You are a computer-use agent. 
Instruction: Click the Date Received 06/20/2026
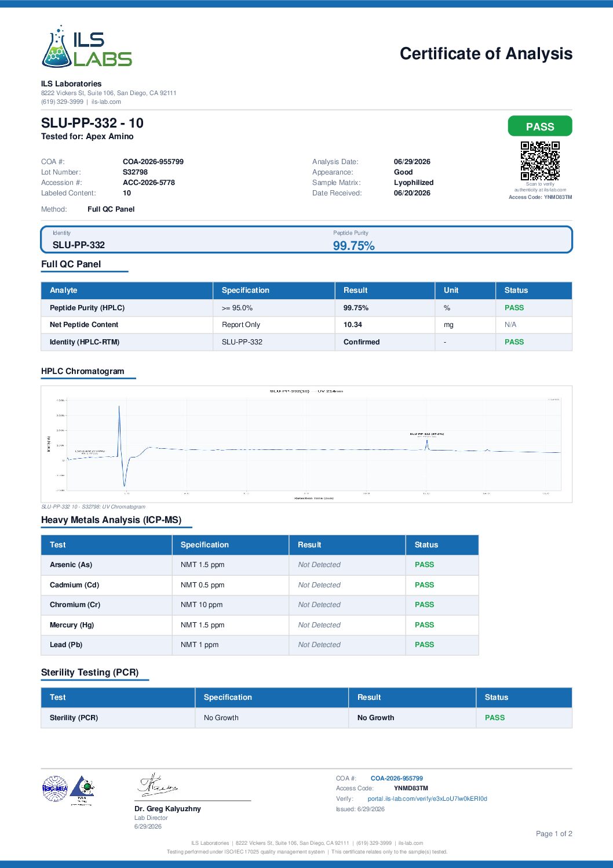tap(412, 193)
